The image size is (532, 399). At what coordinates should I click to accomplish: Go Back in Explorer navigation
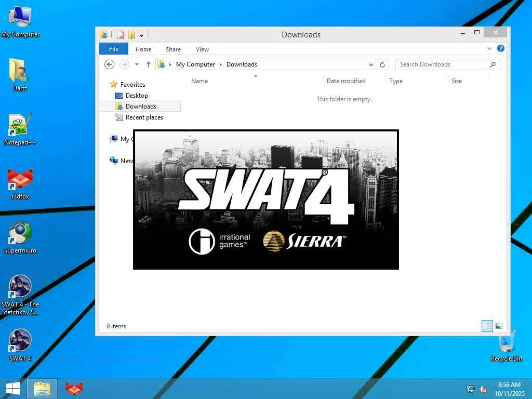(x=109, y=64)
